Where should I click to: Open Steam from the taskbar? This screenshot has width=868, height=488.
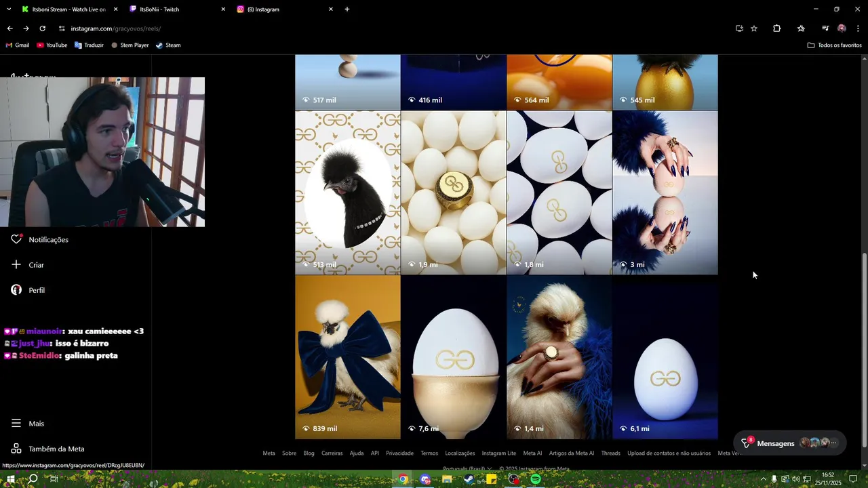(x=469, y=479)
